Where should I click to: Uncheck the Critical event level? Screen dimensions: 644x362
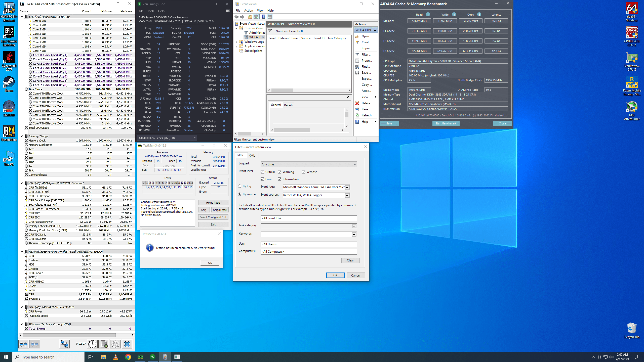tap(262, 172)
